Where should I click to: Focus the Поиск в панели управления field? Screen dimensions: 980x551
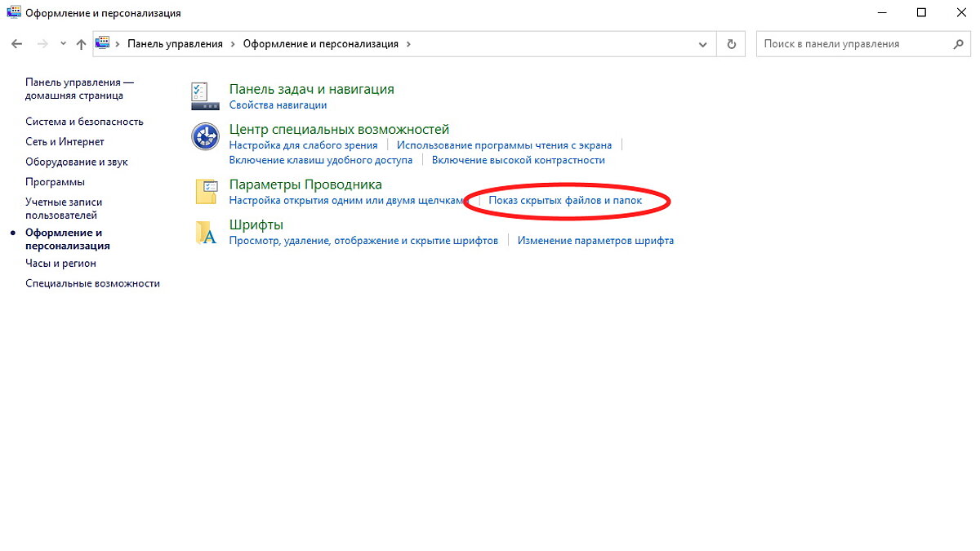854,44
